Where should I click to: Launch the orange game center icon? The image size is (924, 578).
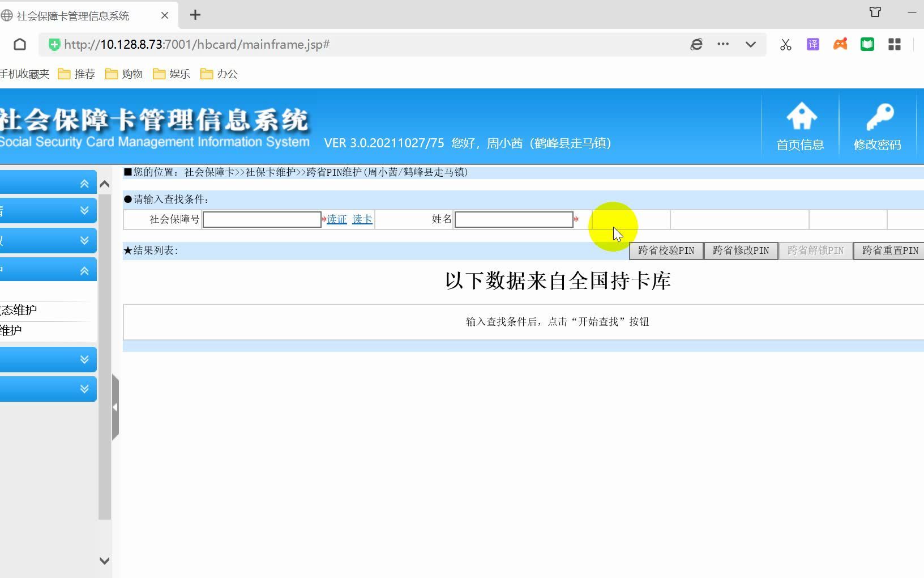[840, 44]
